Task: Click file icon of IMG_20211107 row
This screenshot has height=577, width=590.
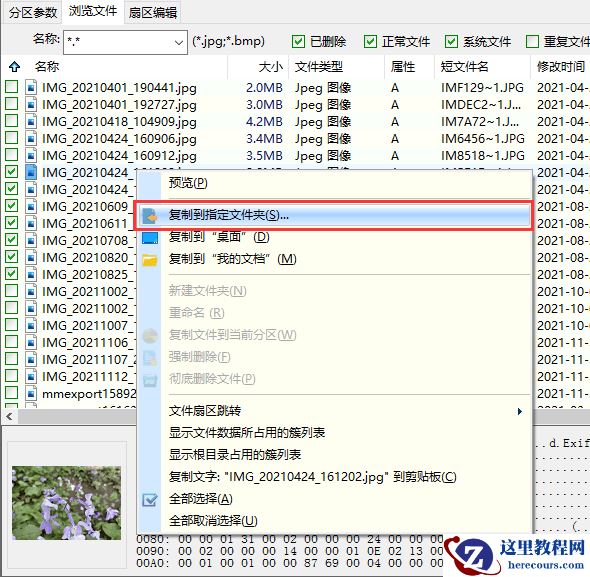Action: coord(31,359)
